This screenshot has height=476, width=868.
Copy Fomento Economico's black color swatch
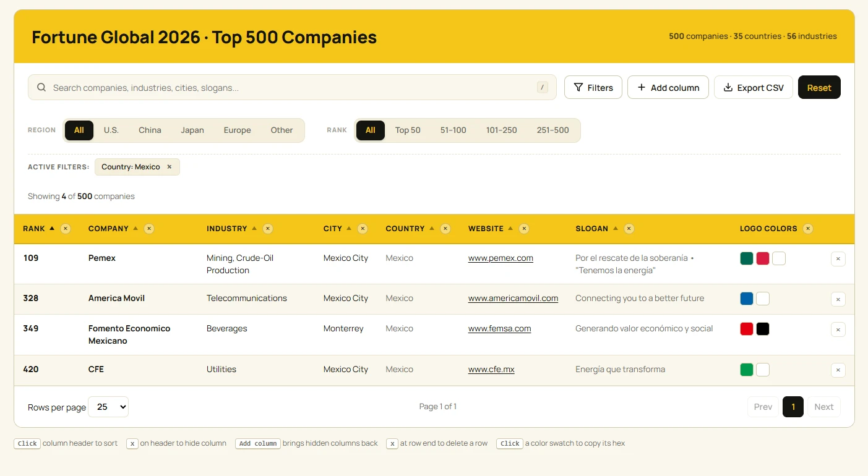tap(763, 329)
